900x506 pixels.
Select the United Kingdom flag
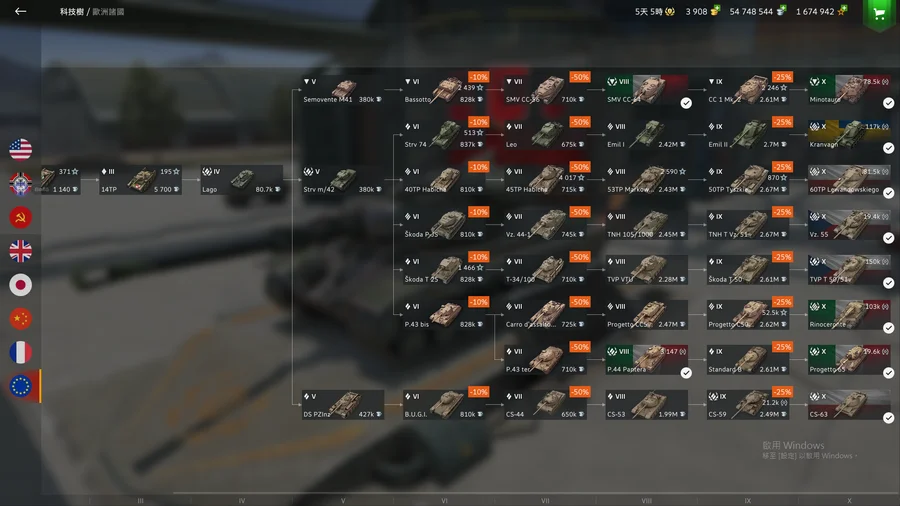point(21,251)
